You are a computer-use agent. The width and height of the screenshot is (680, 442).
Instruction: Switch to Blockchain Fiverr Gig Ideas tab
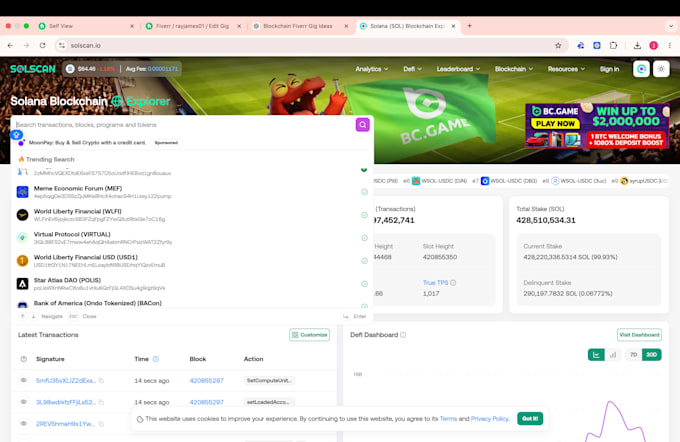click(x=301, y=26)
